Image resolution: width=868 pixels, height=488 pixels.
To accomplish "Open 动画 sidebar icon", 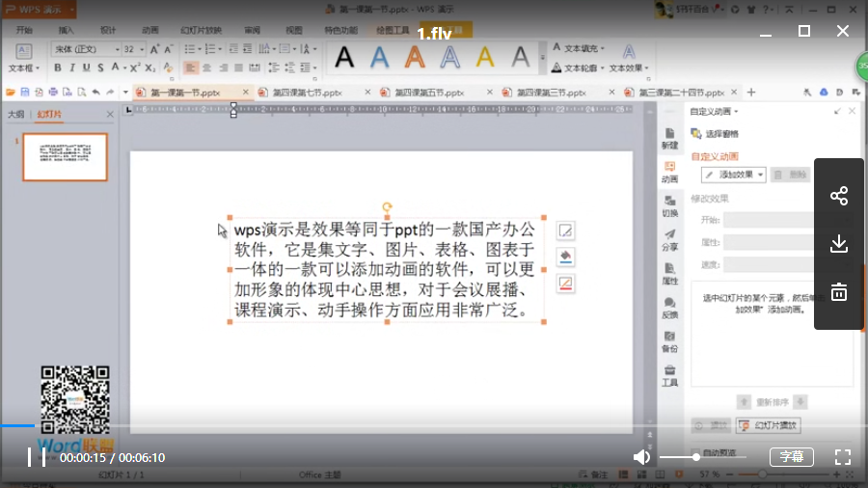I will (670, 173).
